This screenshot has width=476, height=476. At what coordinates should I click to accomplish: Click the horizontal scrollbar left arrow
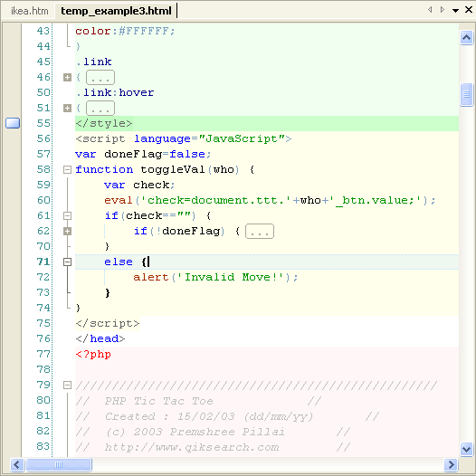17,465
